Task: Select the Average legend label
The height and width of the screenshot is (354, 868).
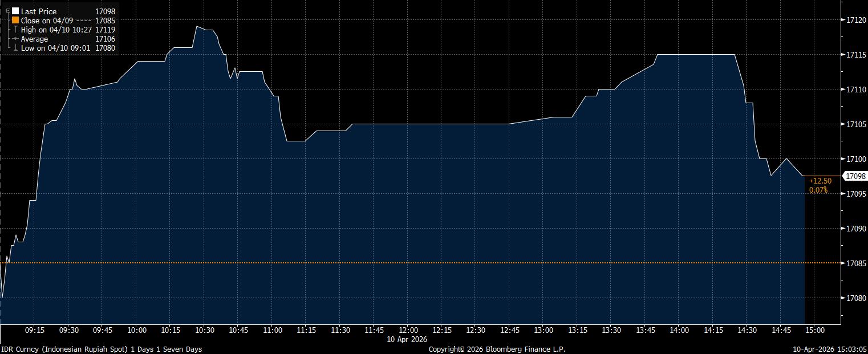Action: pyautogui.click(x=35, y=39)
